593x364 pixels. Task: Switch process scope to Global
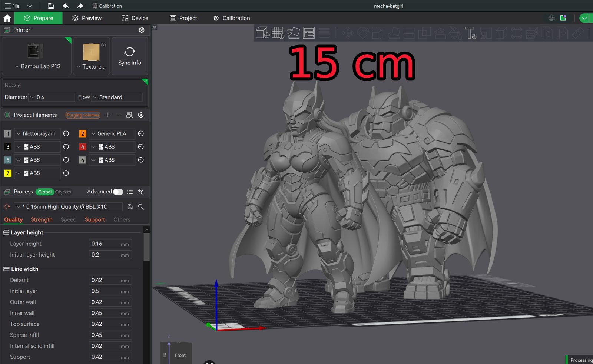(45, 192)
